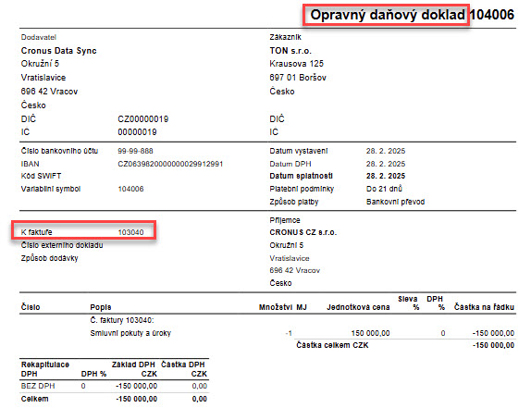Viewport: 531px width, 420px height.
Task: Click the Datum splatnosti date value
Action: tap(386, 176)
